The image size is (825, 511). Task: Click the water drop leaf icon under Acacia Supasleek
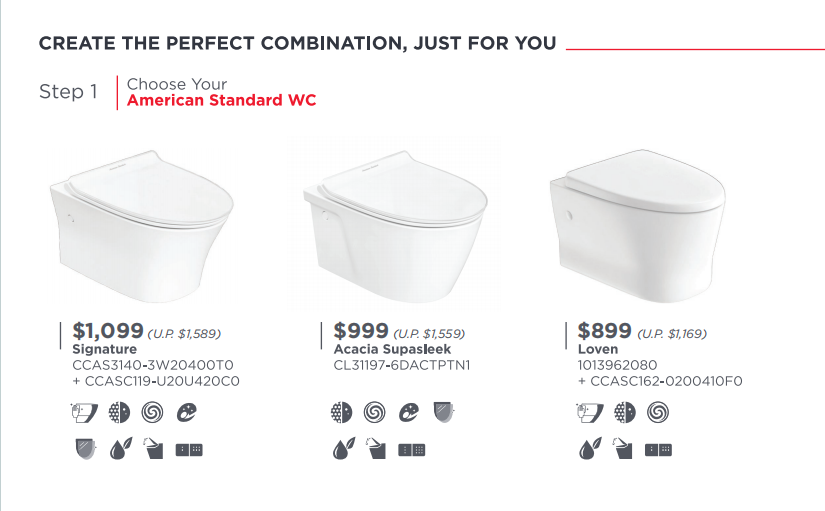click(344, 449)
